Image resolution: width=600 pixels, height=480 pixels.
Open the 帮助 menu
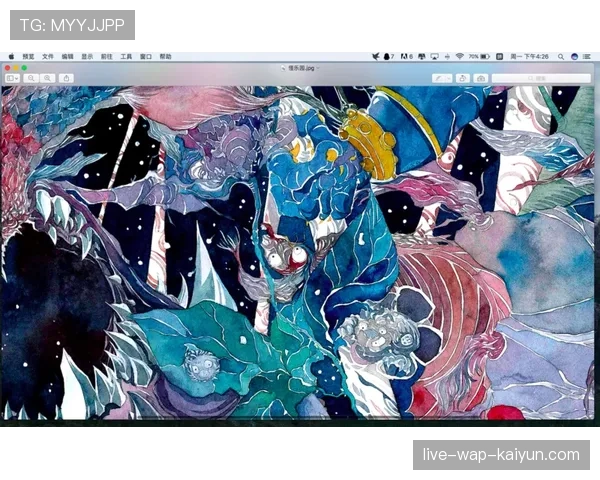(165, 57)
